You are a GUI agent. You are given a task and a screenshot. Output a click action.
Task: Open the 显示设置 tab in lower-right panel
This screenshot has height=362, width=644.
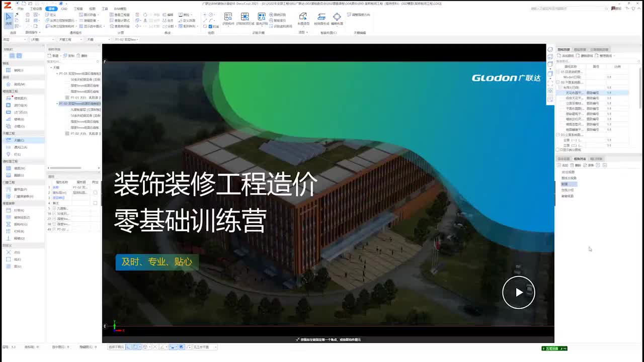[564, 159]
